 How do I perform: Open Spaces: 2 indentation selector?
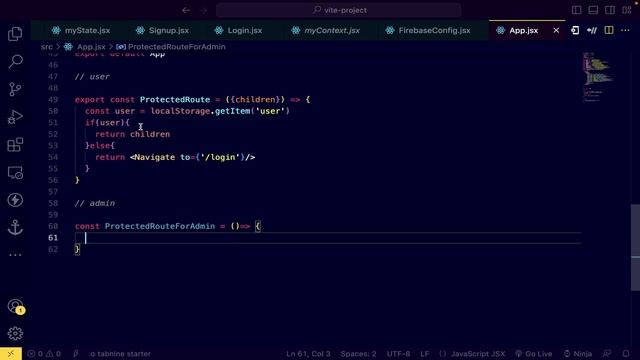(358, 354)
